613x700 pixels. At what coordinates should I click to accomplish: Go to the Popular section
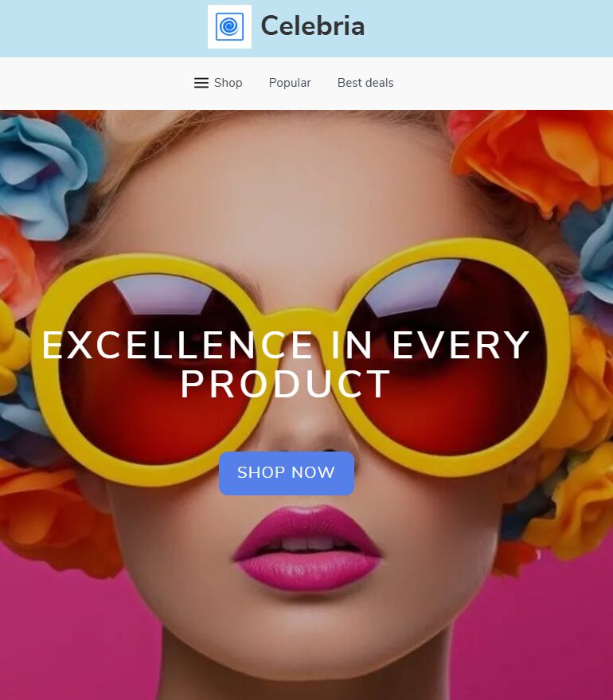pyautogui.click(x=290, y=83)
